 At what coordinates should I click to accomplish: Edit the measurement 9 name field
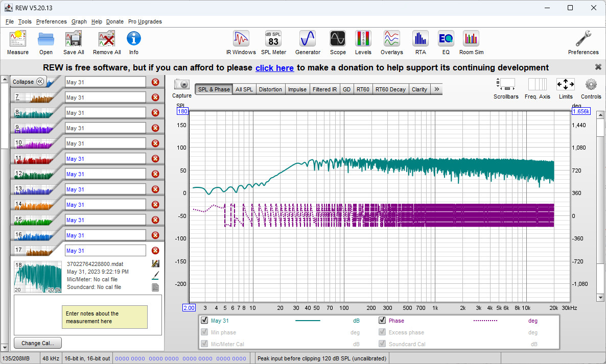(105, 128)
